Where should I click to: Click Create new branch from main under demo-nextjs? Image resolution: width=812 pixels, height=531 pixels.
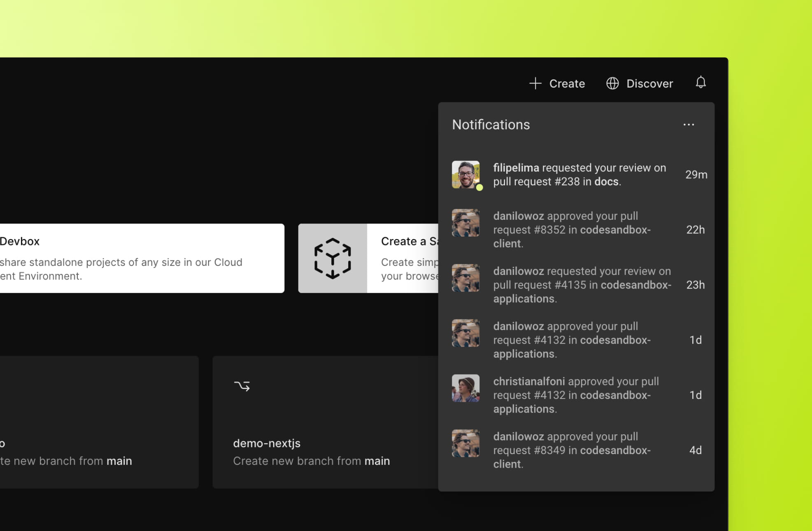(x=311, y=461)
